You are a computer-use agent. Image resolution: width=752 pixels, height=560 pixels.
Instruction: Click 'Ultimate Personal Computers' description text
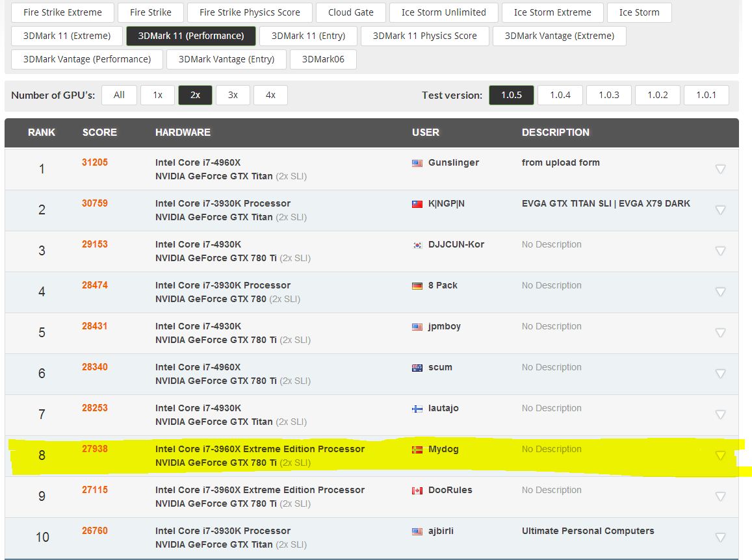[x=588, y=531]
